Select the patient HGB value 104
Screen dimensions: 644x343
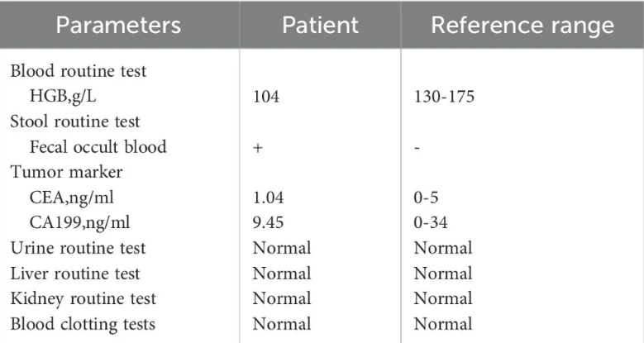point(266,97)
